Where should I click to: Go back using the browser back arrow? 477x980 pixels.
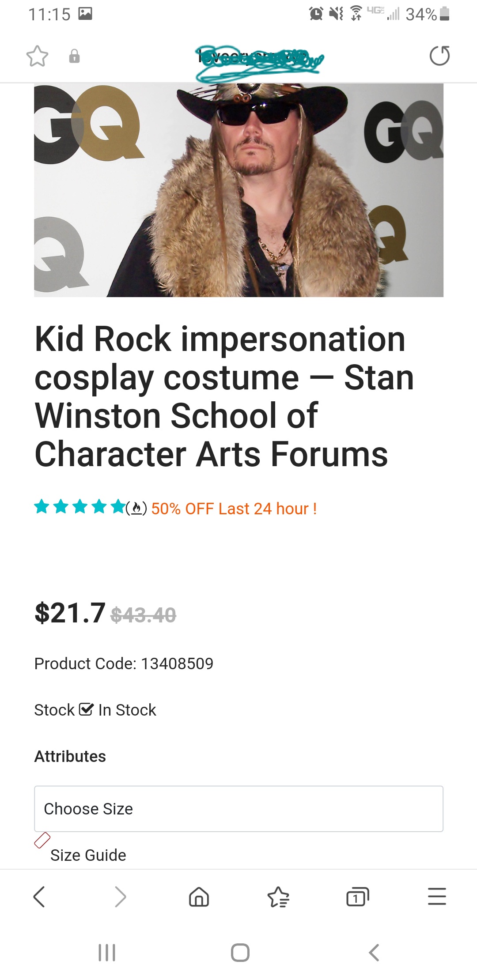pyautogui.click(x=39, y=897)
